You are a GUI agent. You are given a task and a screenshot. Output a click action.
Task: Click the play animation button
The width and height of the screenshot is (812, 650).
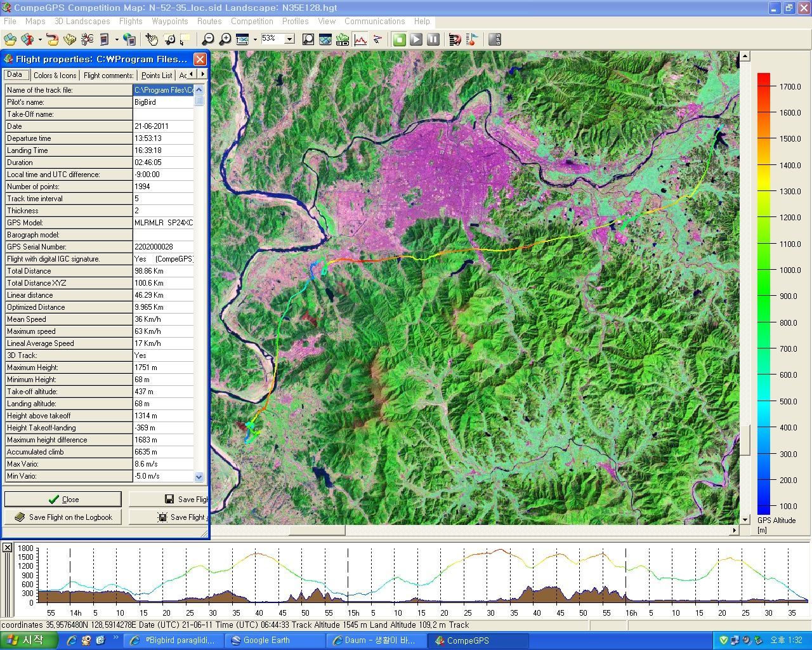[x=416, y=39]
